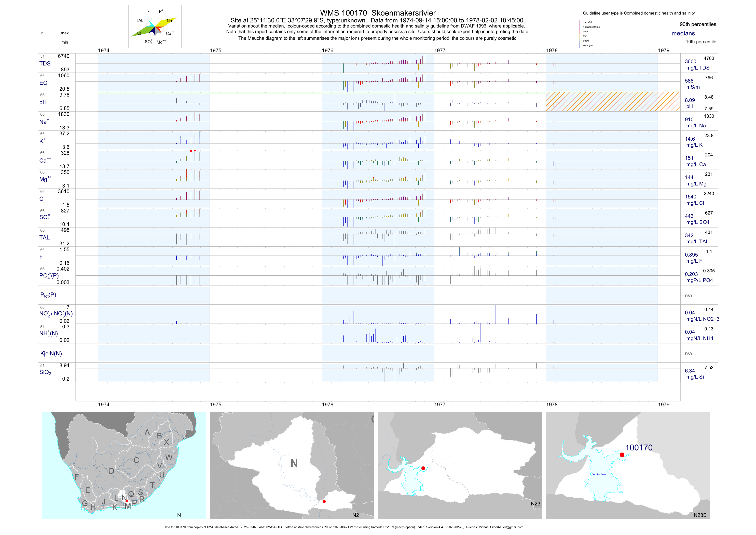
Task: Click the SiO2 parameter label
Action: click(x=45, y=372)
